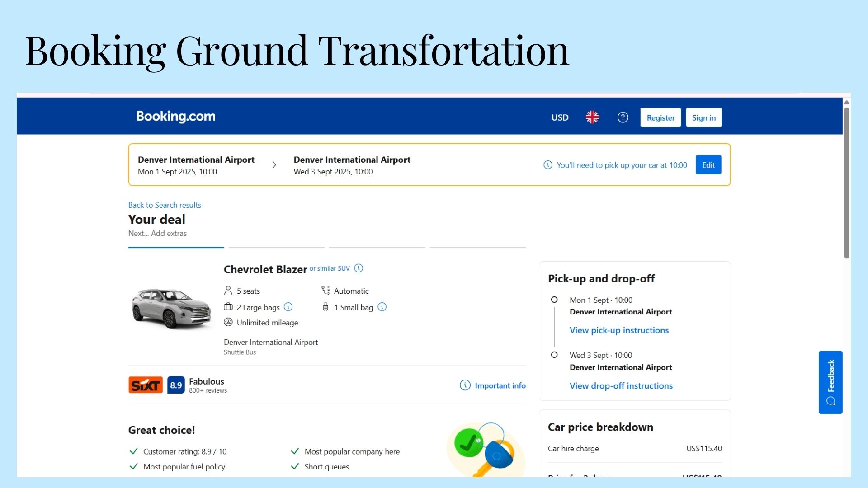The height and width of the screenshot is (488, 868).
Task: Click the '800+ reviews' text
Action: point(208,391)
